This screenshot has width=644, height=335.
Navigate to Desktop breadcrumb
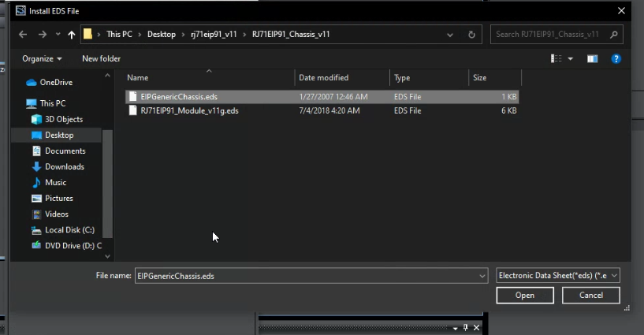click(x=162, y=34)
